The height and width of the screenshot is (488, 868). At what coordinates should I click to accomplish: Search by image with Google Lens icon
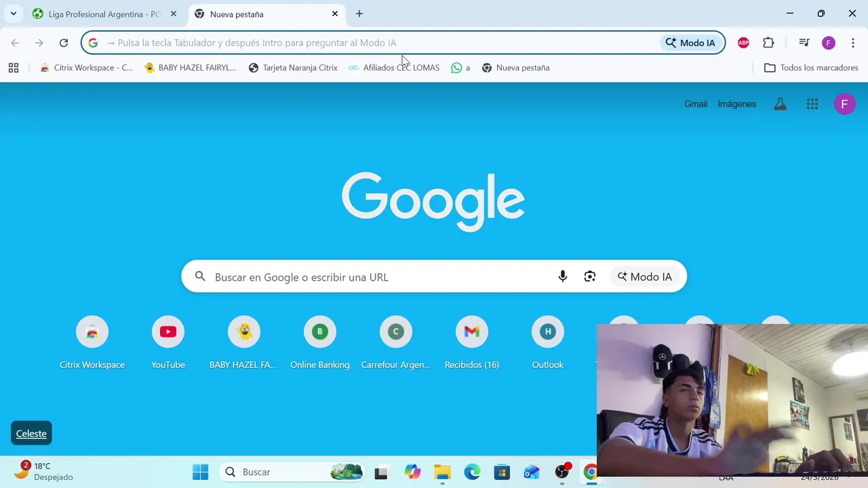(590, 277)
